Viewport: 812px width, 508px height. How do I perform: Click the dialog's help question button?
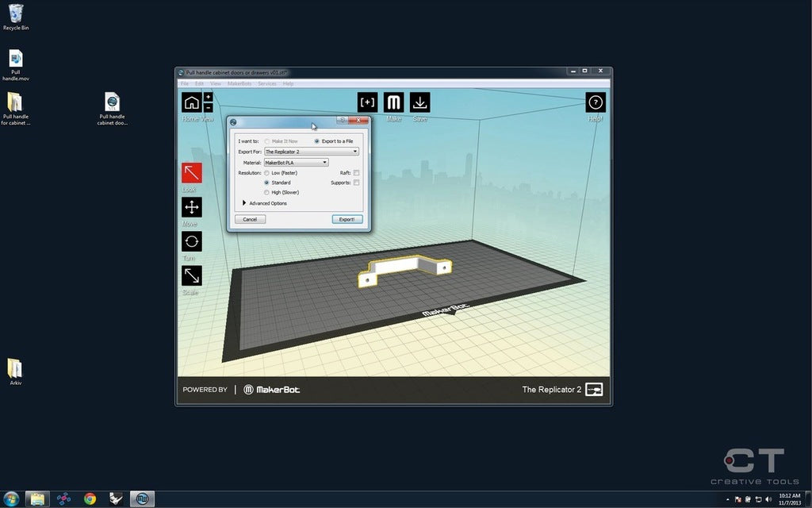tap(343, 121)
